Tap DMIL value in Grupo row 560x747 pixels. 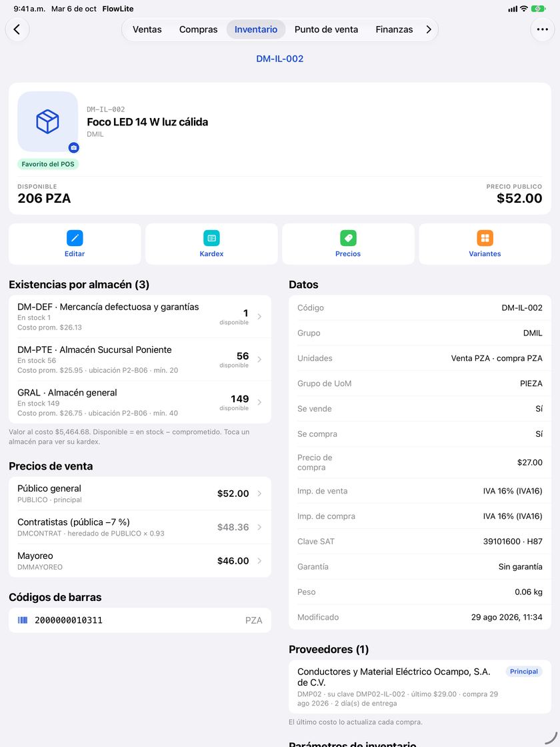[533, 333]
